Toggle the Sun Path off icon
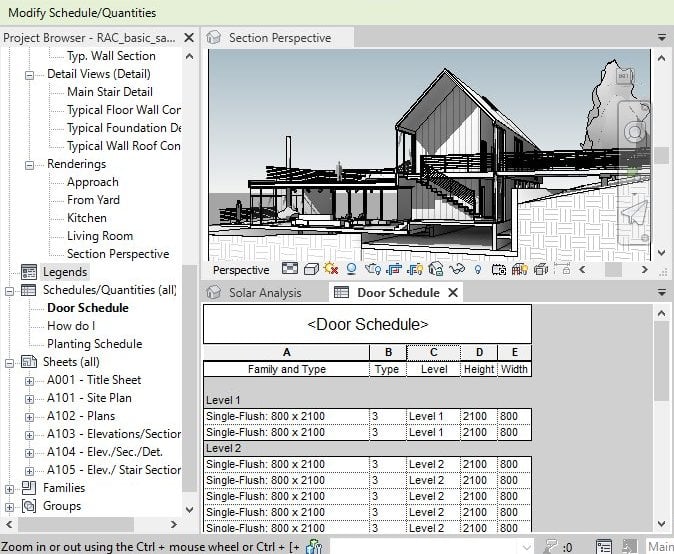The height and width of the screenshot is (554, 674). coord(331,269)
